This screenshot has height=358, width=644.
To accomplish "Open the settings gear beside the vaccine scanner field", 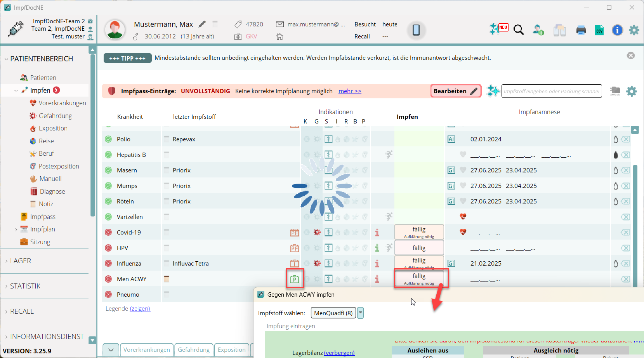I will (632, 91).
